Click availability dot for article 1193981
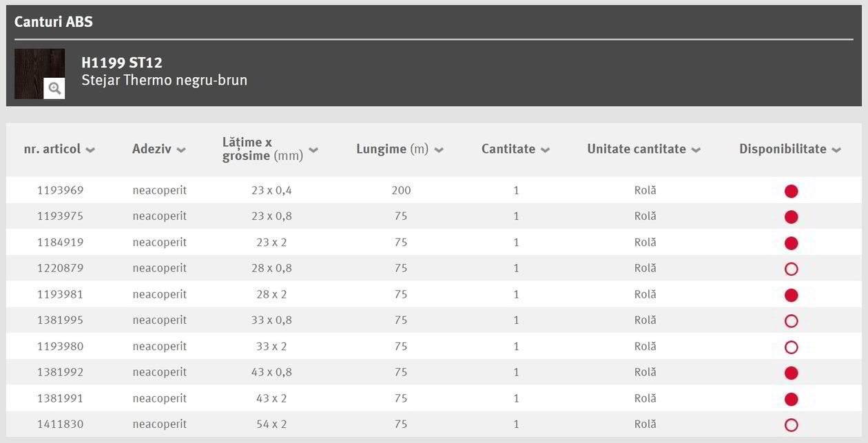The image size is (868, 443). point(791,295)
